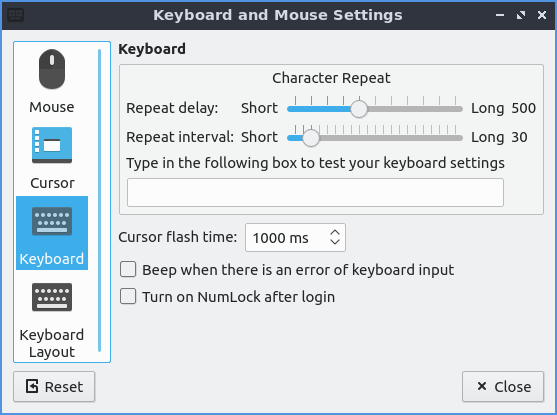Select the Keyboard icon in sidebar
This screenshot has width=557, height=415.
52,221
